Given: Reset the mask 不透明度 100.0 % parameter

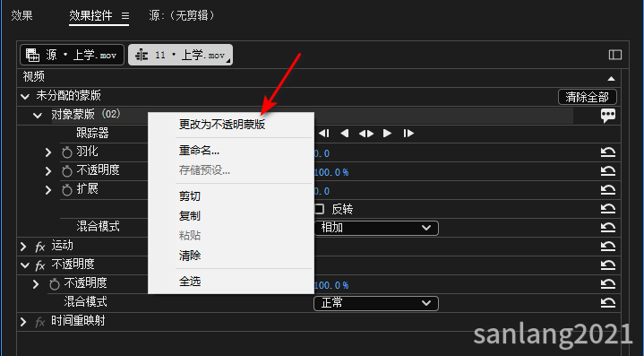Looking at the screenshot, I should pyautogui.click(x=608, y=171).
